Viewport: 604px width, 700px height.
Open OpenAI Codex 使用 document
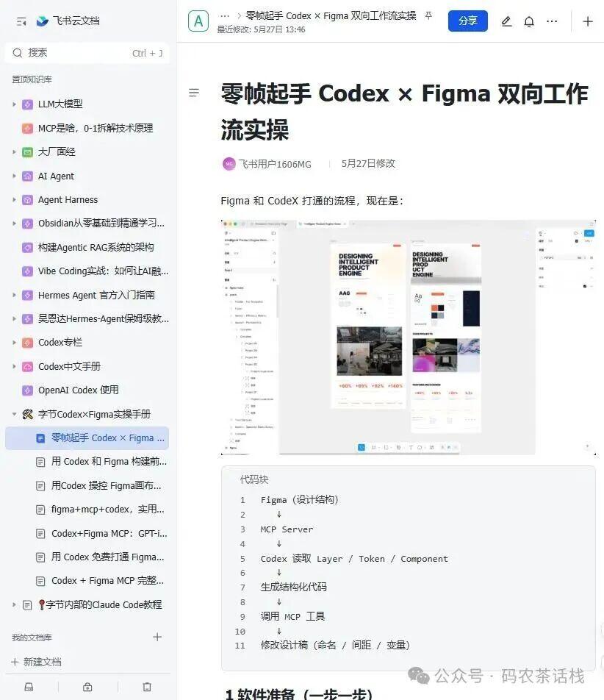(x=78, y=390)
